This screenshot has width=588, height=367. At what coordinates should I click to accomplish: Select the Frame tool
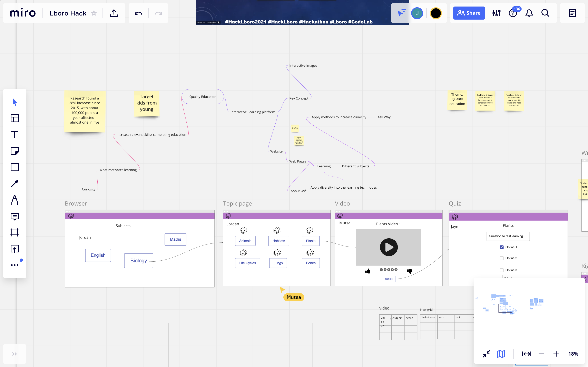tap(14, 232)
